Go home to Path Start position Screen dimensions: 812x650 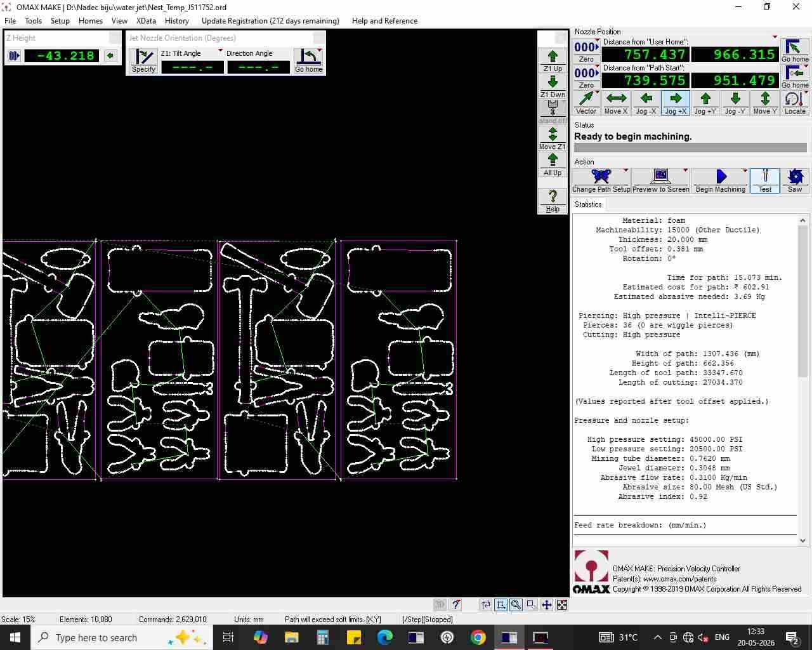[x=795, y=77]
